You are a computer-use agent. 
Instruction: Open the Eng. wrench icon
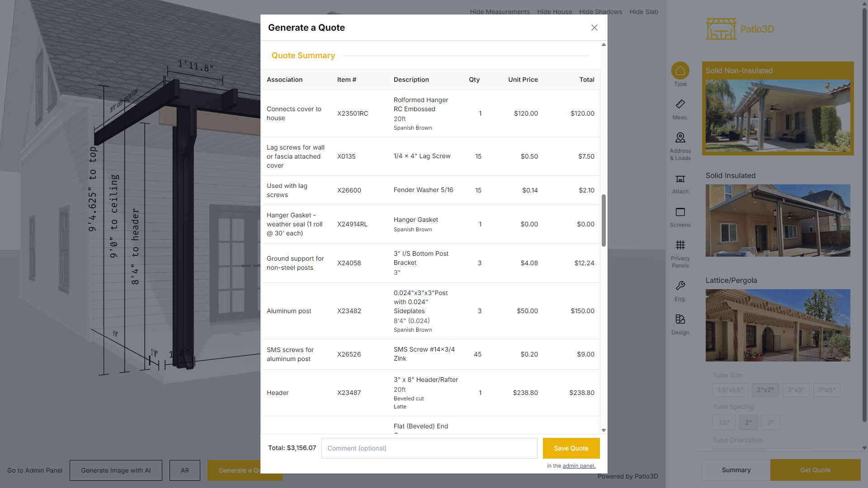click(x=680, y=286)
